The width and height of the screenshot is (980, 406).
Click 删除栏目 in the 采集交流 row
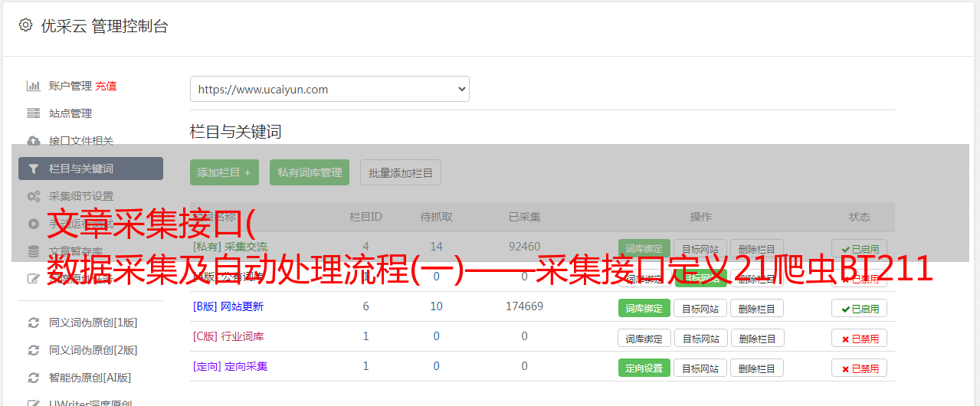(756, 249)
